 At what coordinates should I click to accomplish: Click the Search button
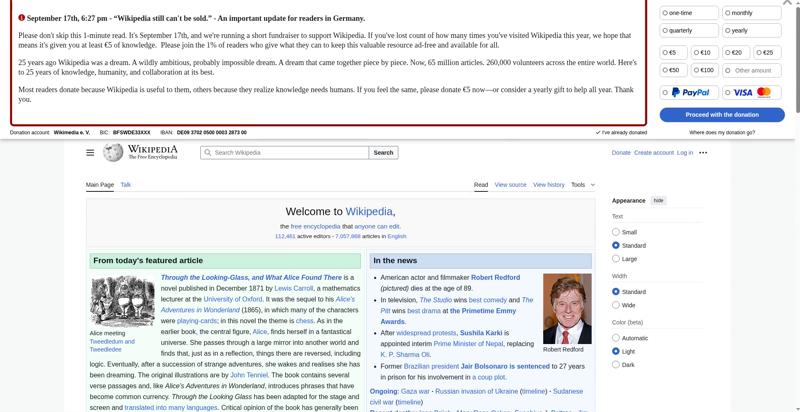click(383, 152)
